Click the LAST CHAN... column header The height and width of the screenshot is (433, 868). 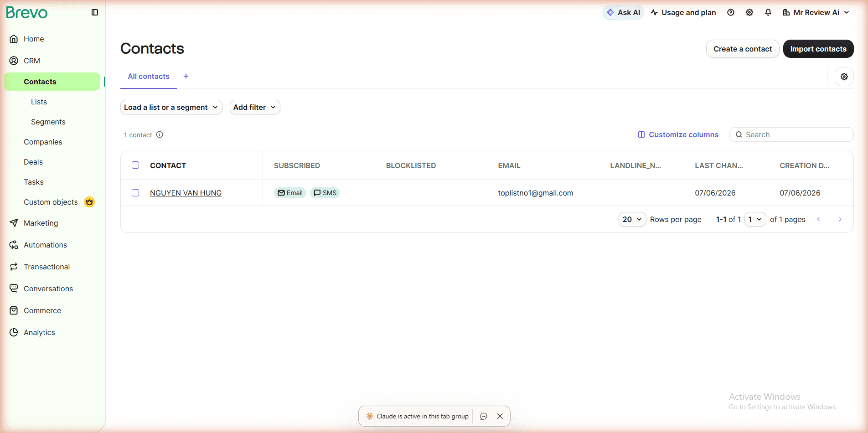[719, 165]
